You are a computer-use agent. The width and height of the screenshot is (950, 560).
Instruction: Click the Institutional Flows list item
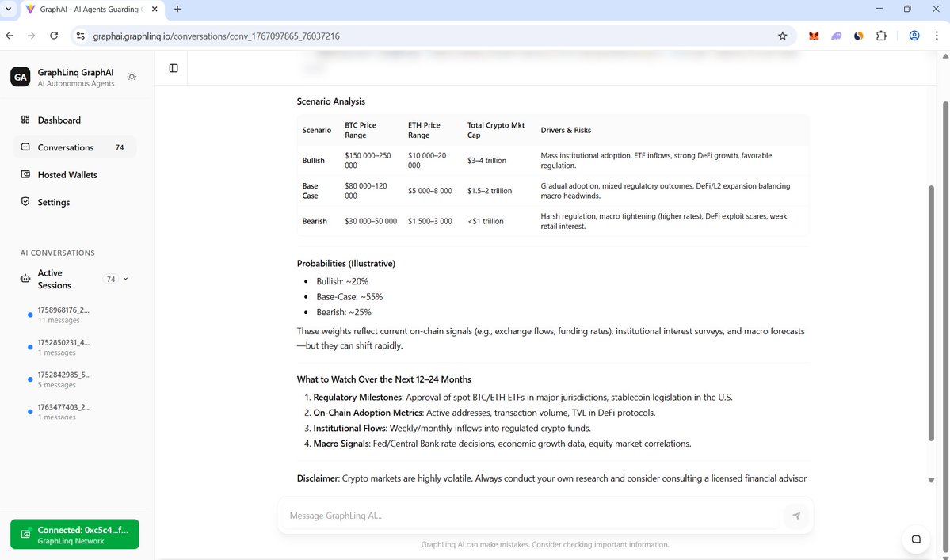point(452,428)
